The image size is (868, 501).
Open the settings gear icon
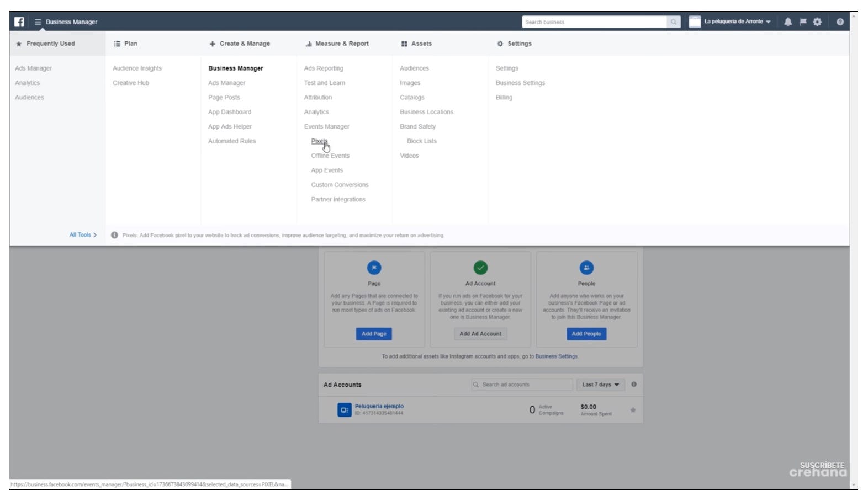click(x=817, y=22)
